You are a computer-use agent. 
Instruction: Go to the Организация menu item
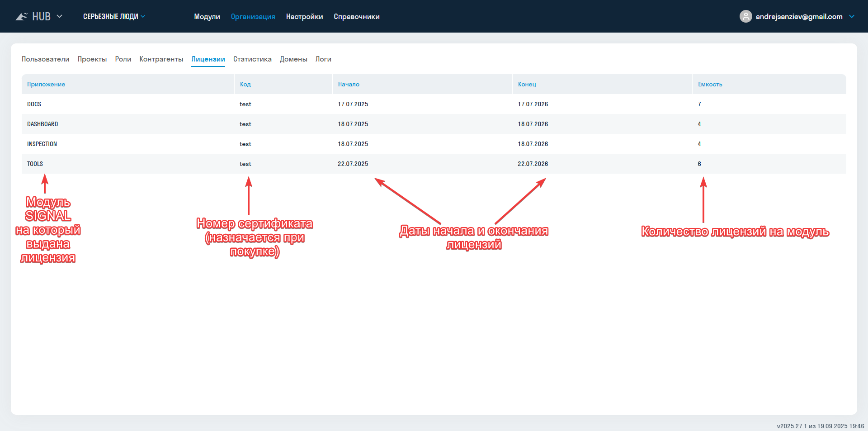point(253,16)
